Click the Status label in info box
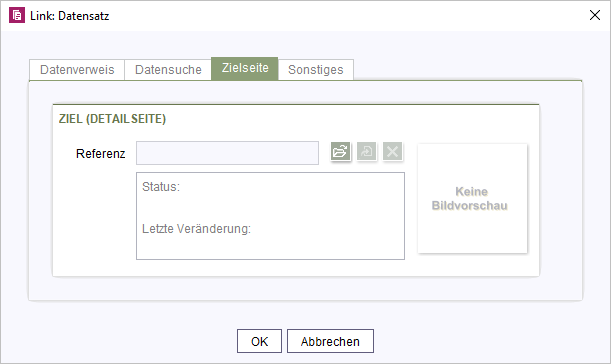The image size is (611, 364). point(161,187)
